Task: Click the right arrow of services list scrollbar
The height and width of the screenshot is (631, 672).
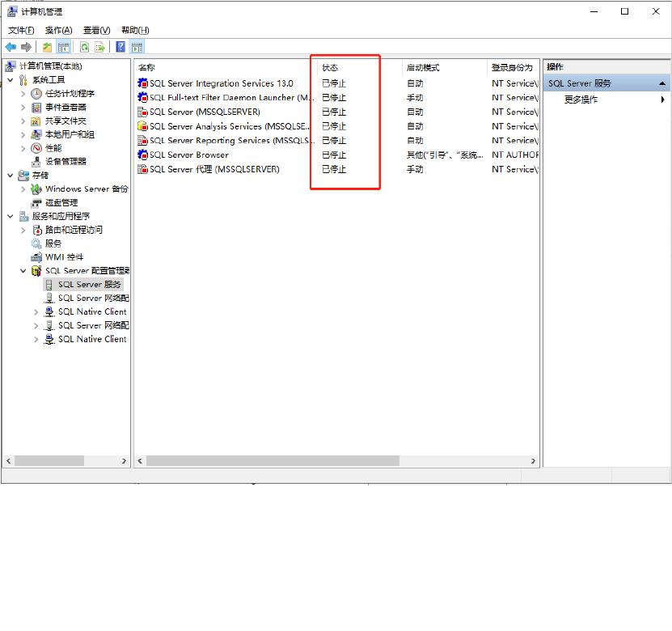Action: click(x=533, y=461)
